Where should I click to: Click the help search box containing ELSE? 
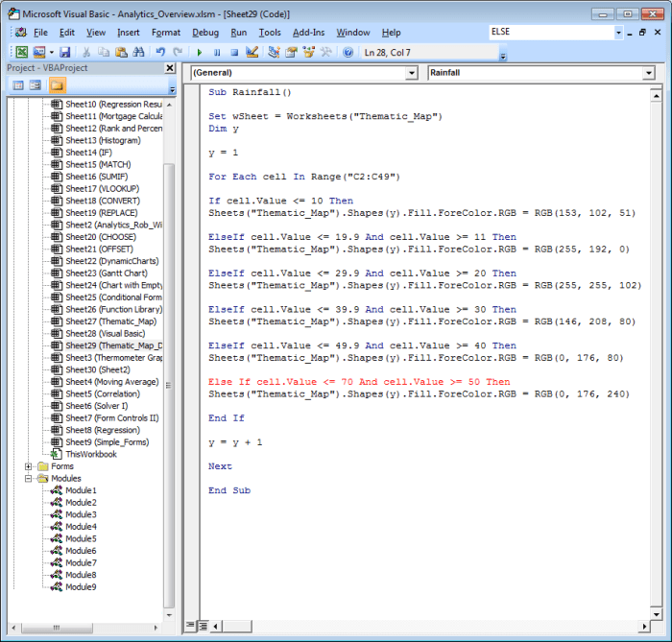(549, 32)
